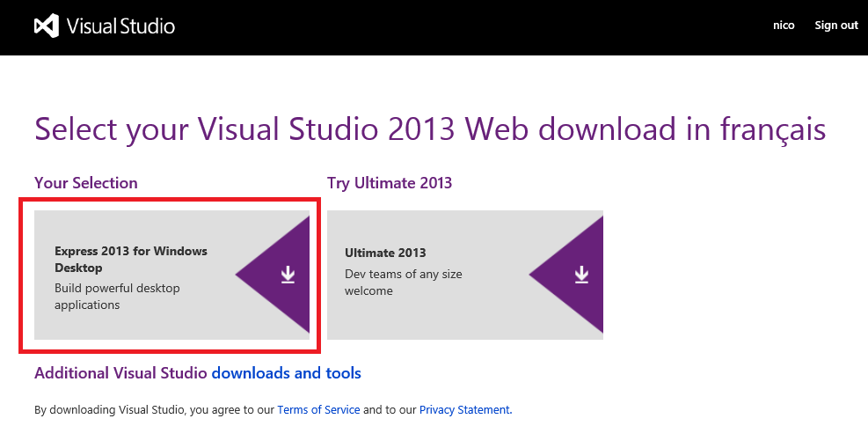Click 'Dev teams of any size welcome' text
The image size is (868, 426).
403,283
